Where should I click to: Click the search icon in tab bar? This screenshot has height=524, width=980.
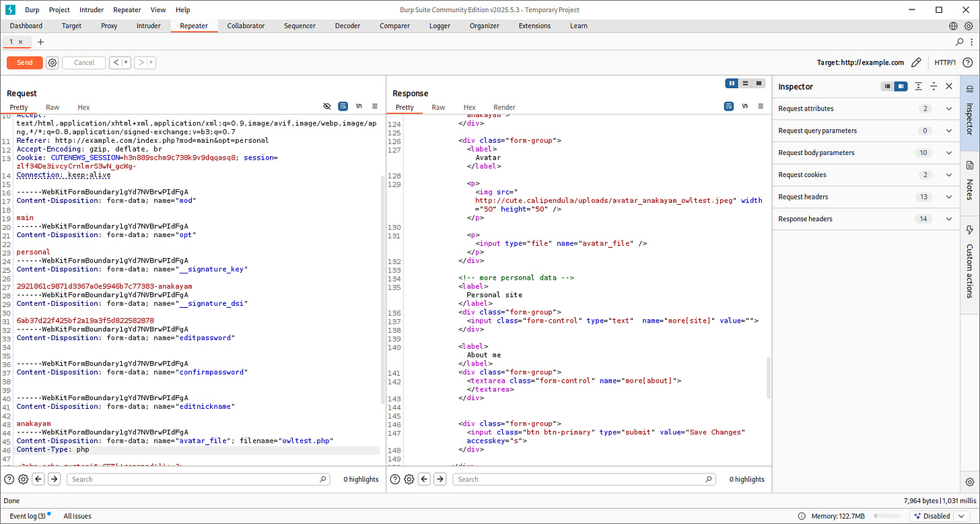pos(960,42)
